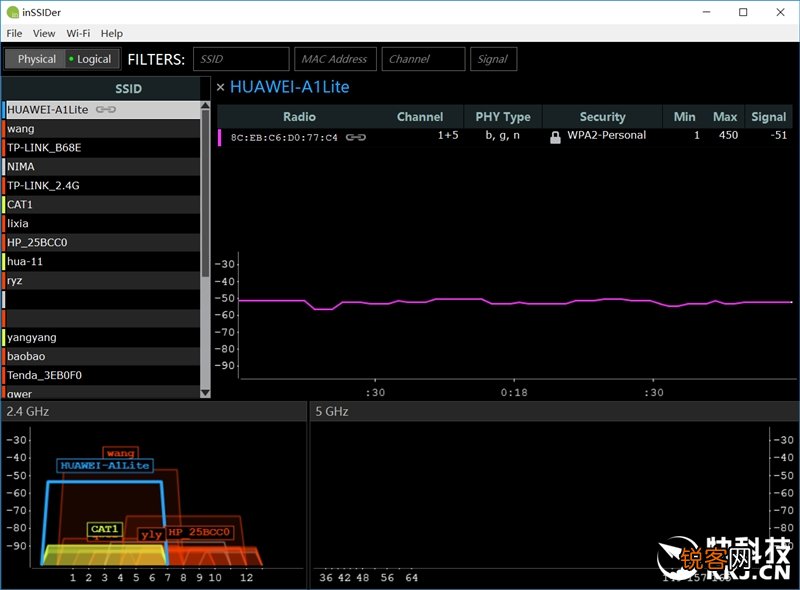Viewport: 800px width, 590px height.
Task: Select the Tenda_3EB0F0 network
Action: tap(102, 375)
